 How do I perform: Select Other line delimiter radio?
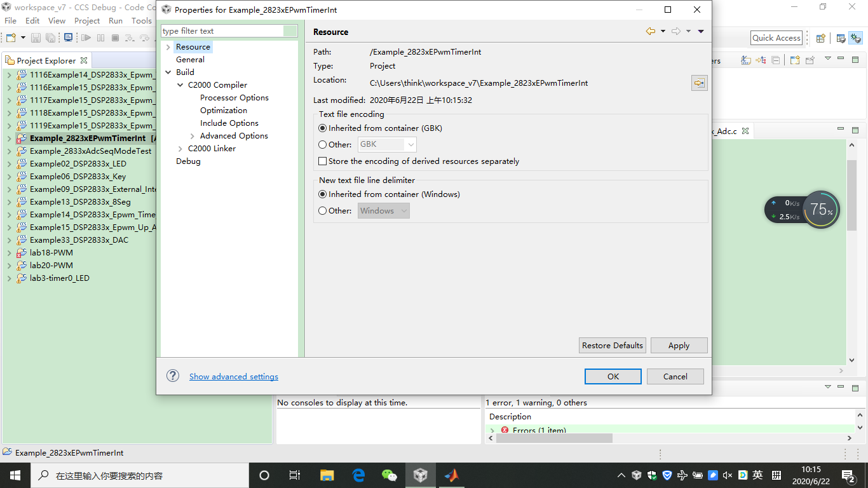click(x=323, y=210)
